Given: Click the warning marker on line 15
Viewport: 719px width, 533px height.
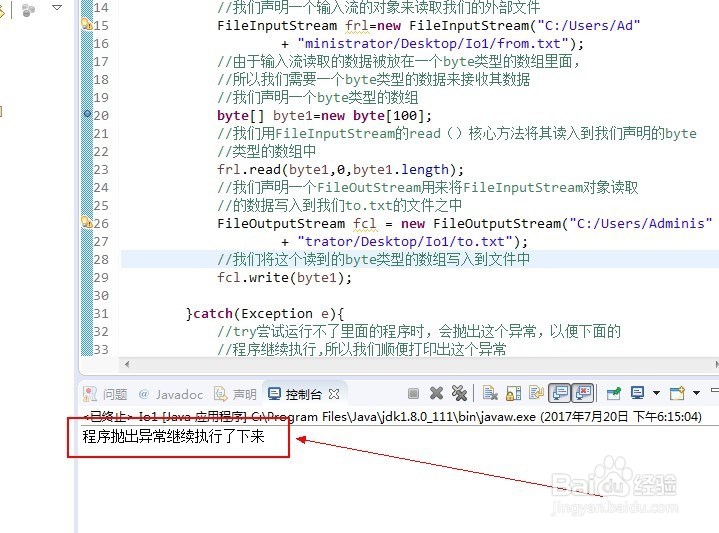Looking at the screenshot, I should point(87,24).
